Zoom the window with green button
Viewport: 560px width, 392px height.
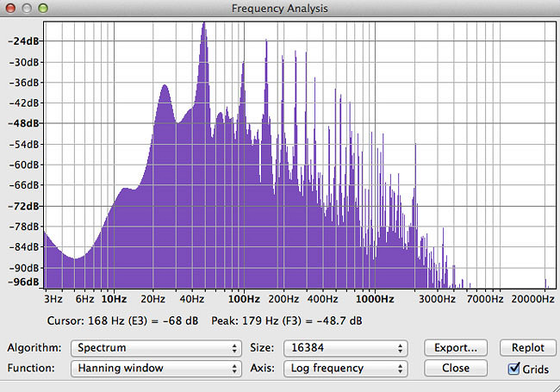coord(43,9)
